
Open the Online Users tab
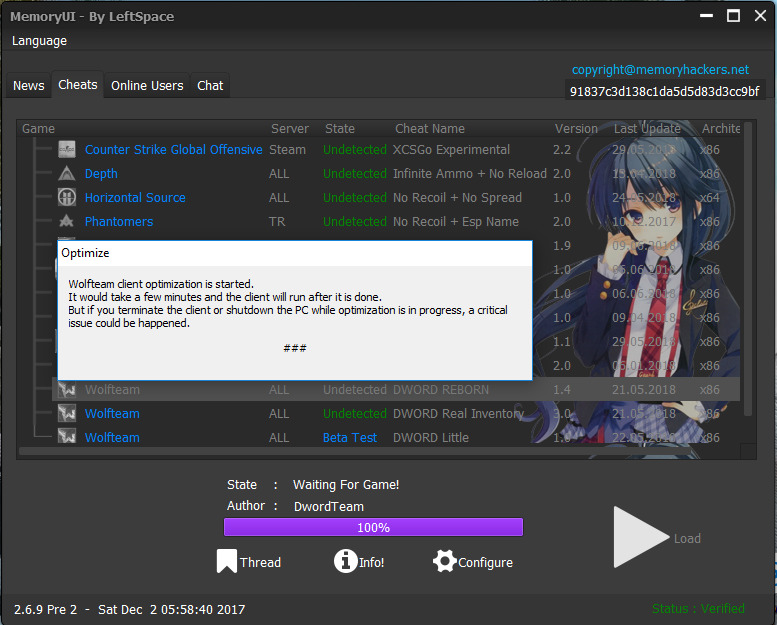pos(147,85)
